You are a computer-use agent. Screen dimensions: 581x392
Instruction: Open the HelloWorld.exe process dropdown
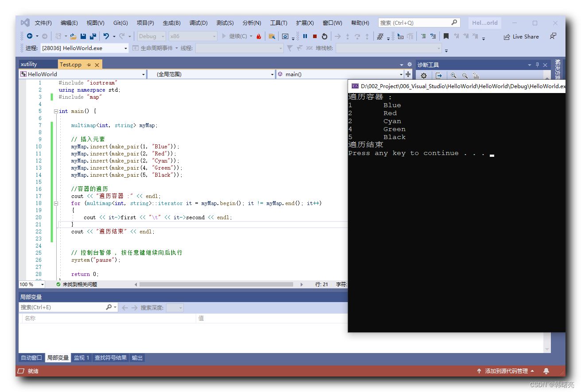click(84, 48)
